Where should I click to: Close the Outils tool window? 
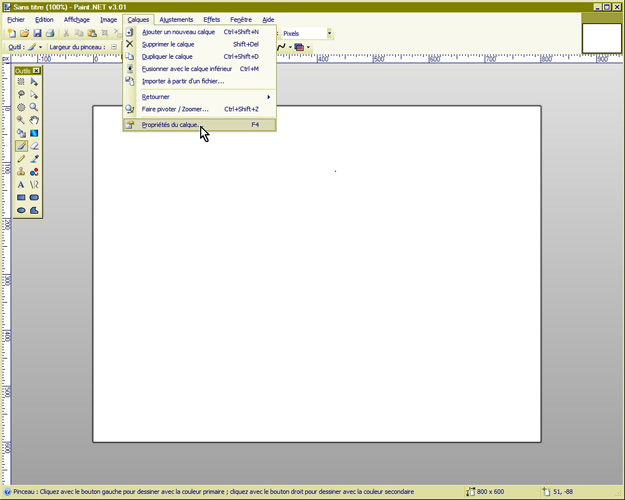click(37, 71)
